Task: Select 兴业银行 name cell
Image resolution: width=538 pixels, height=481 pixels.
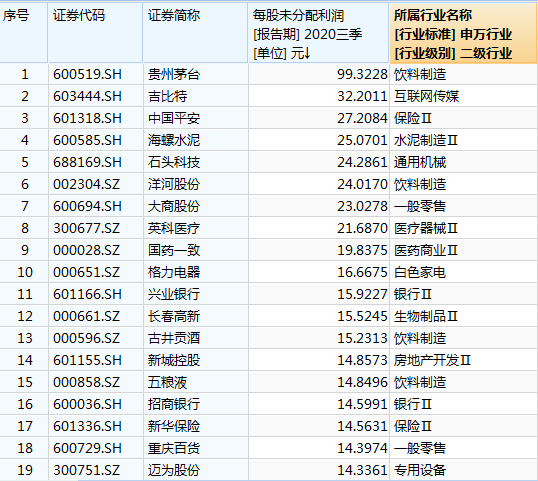Action: coord(196,294)
